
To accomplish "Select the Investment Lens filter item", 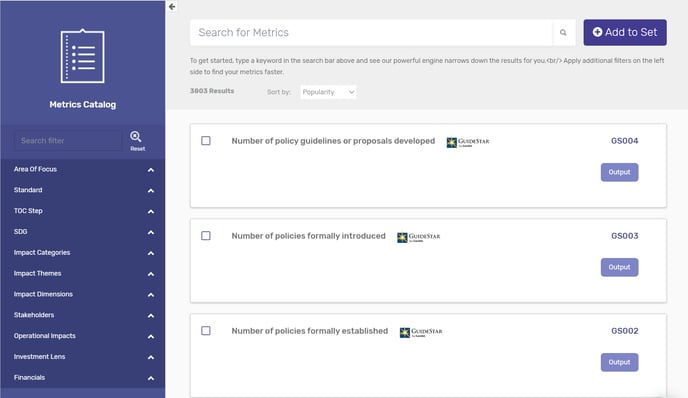I will (83, 357).
